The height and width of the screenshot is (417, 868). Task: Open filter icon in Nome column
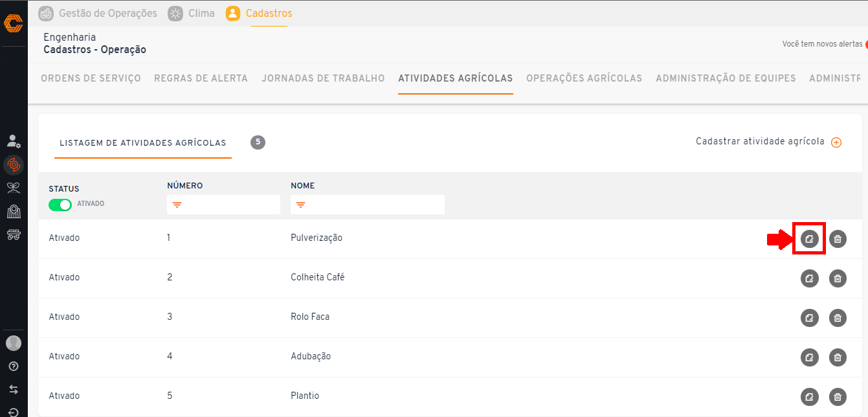coord(300,205)
